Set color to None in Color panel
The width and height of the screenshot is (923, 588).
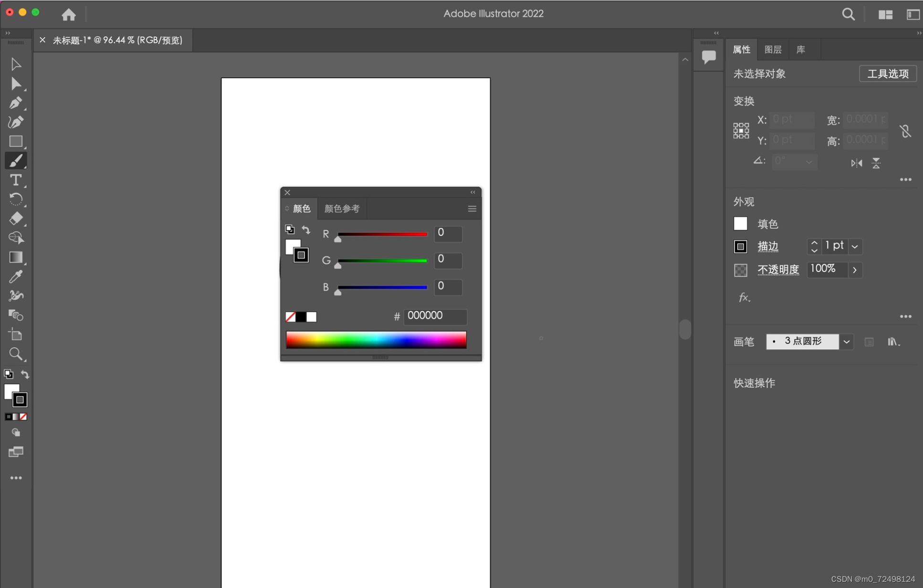[x=290, y=317]
